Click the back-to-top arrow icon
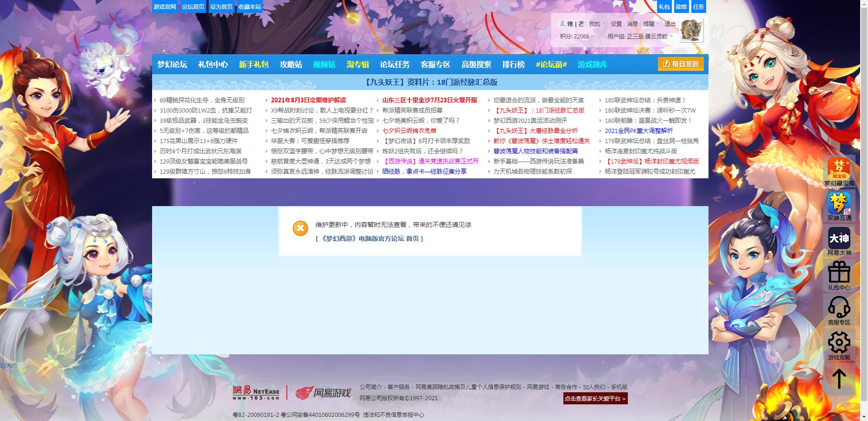The image size is (868, 421). 839,379
